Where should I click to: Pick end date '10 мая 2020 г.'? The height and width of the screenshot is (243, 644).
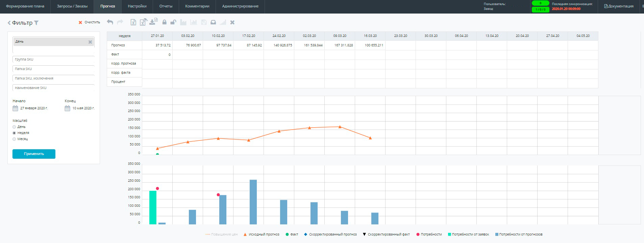coord(83,108)
